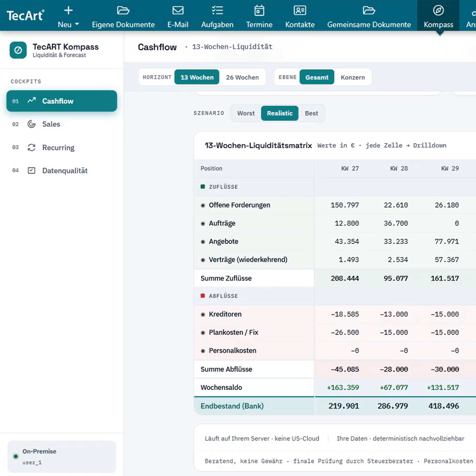476x476 pixels.
Task: Click cell value 36.700
Action: point(396,223)
